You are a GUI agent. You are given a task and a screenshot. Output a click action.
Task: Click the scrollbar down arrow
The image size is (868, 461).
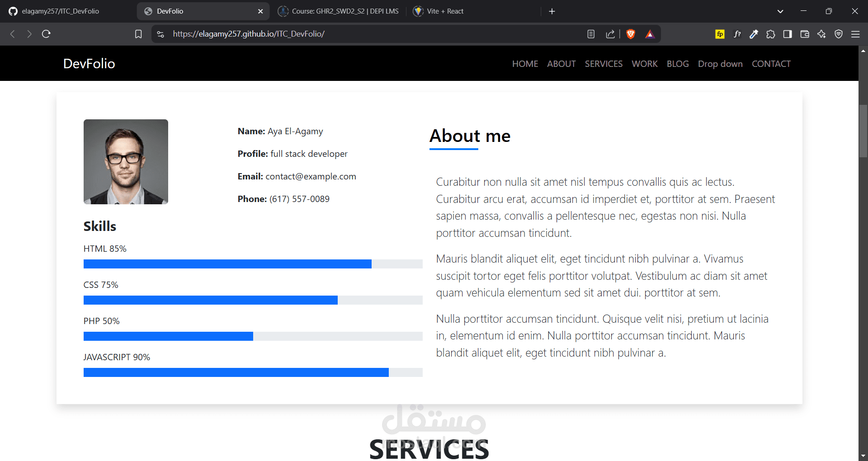click(863, 456)
